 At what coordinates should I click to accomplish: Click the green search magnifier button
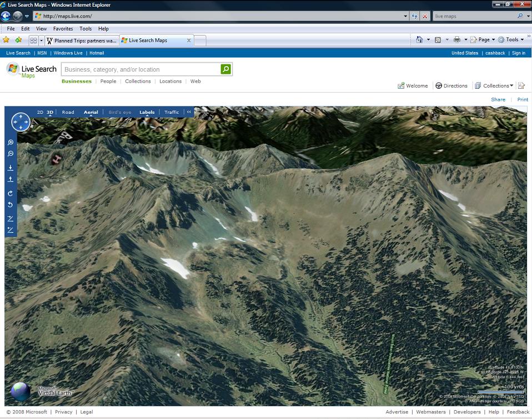tap(225, 69)
